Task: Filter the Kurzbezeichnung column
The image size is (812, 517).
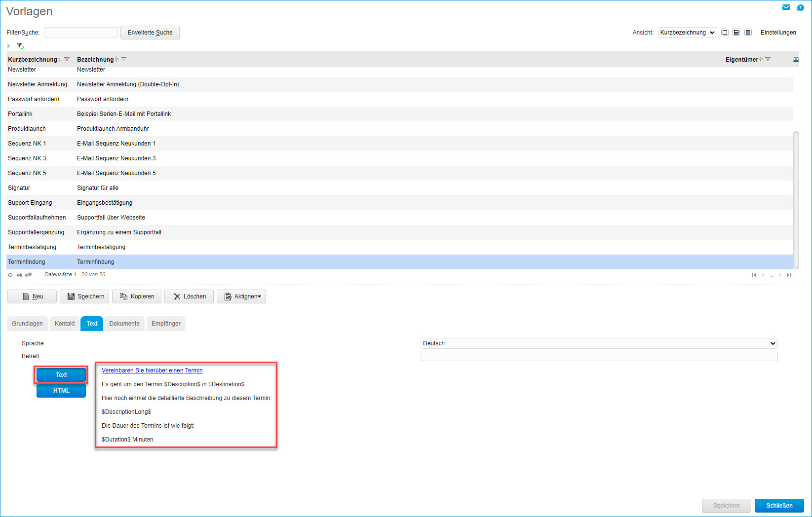Action: [67, 59]
